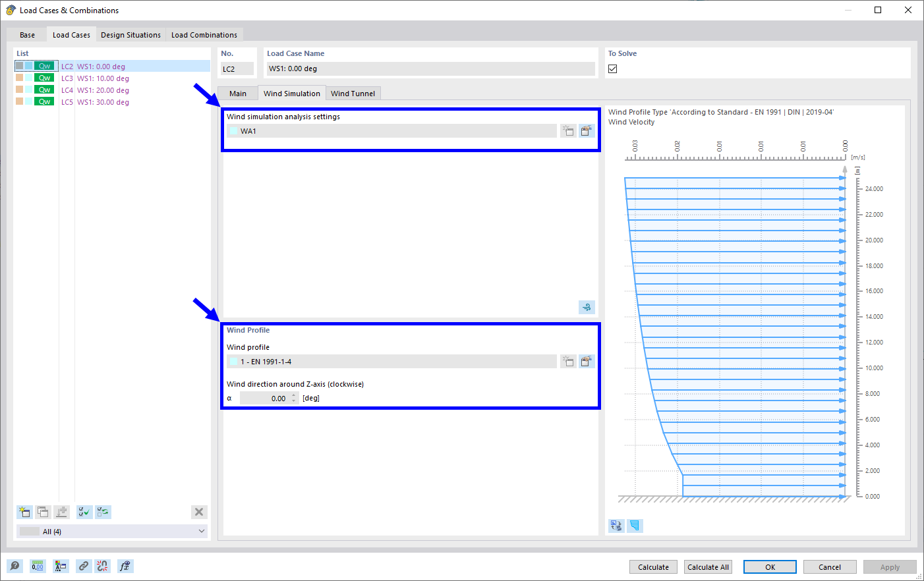This screenshot has width=924, height=581.
Task: Enable the To Solve checkbox
Action: click(612, 68)
